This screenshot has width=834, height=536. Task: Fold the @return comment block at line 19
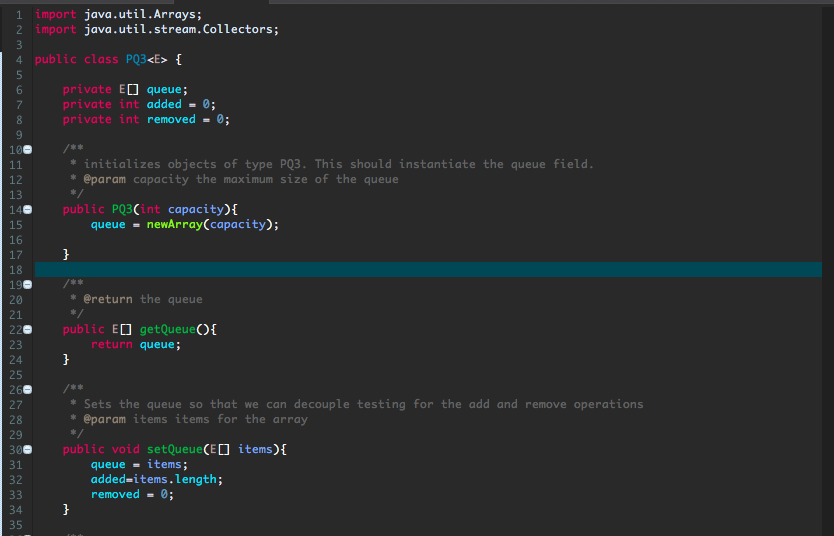28,284
